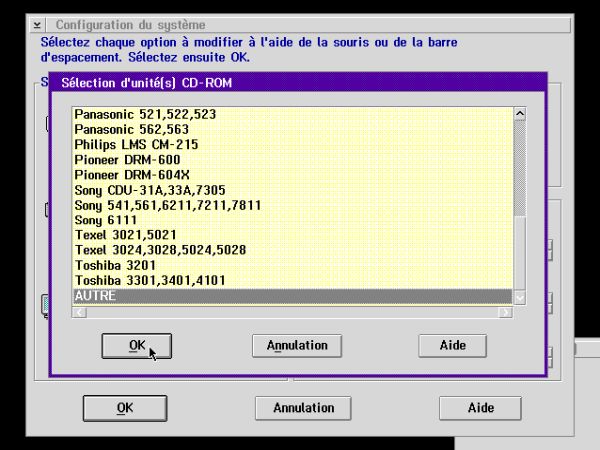The width and height of the screenshot is (600, 450).
Task: Open Aide in the CD-ROM selection dialog
Action: (x=452, y=346)
